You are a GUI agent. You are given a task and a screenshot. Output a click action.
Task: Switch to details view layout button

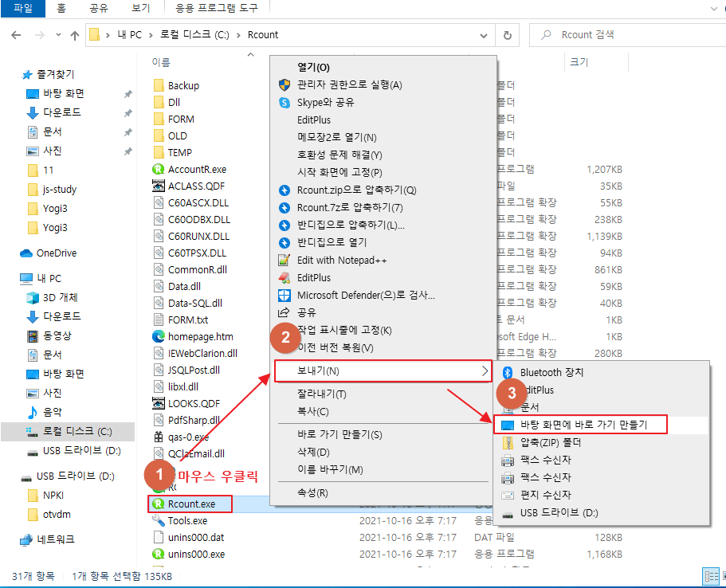click(x=711, y=577)
